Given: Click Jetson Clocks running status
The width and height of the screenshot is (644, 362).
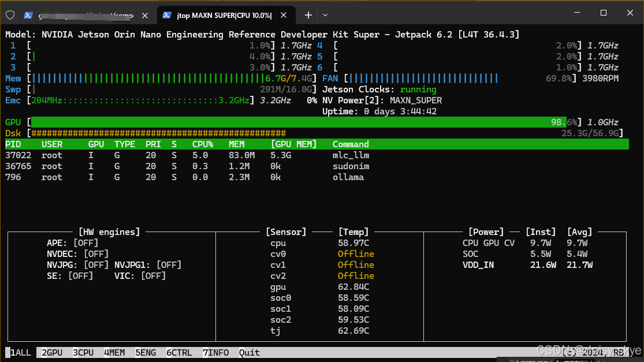Looking at the screenshot, I should click(x=418, y=89).
